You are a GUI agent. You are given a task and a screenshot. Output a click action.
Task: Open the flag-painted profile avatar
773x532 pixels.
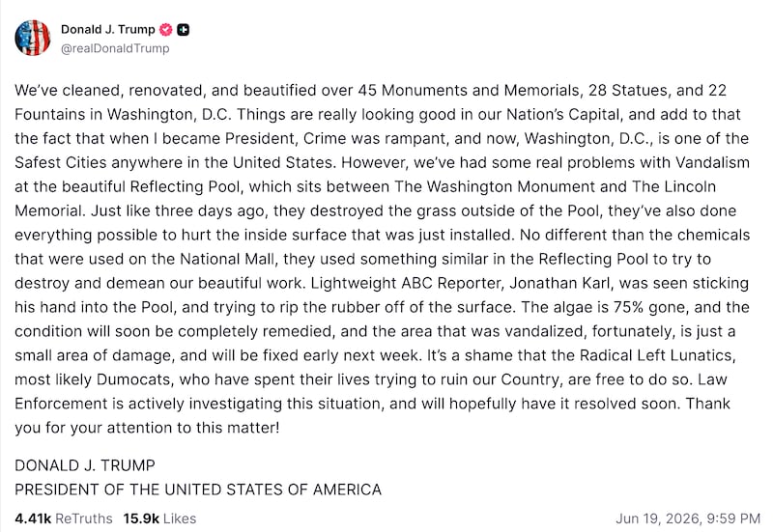click(x=33, y=38)
